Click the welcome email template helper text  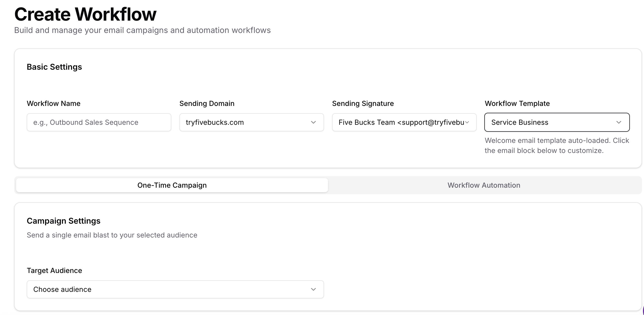pos(557,145)
